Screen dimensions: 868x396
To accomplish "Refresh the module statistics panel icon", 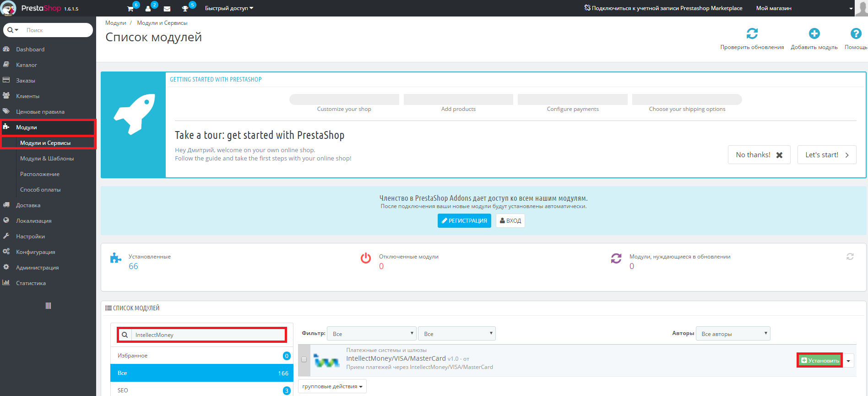I will pyautogui.click(x=850, y=257).
